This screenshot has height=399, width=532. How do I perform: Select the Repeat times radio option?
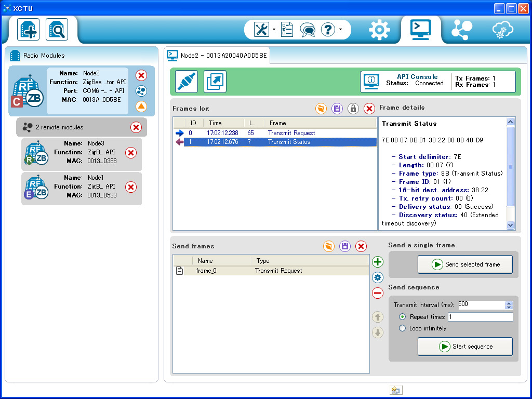403,317
